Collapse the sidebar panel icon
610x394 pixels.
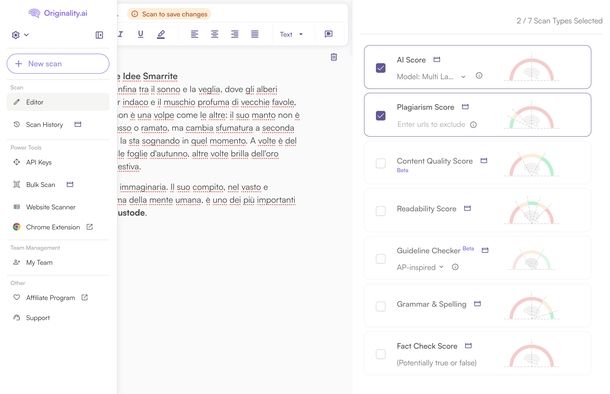(x=99, y=35)
